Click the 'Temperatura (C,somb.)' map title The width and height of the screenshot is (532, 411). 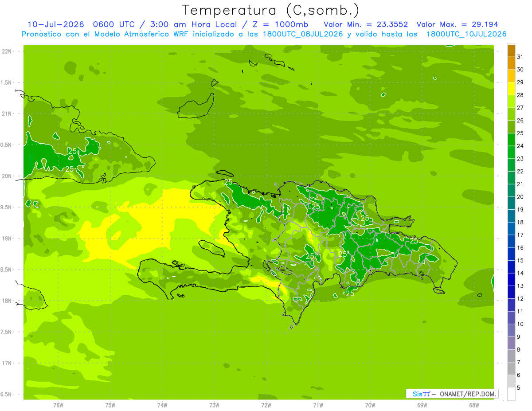click(x=270, y=10)
